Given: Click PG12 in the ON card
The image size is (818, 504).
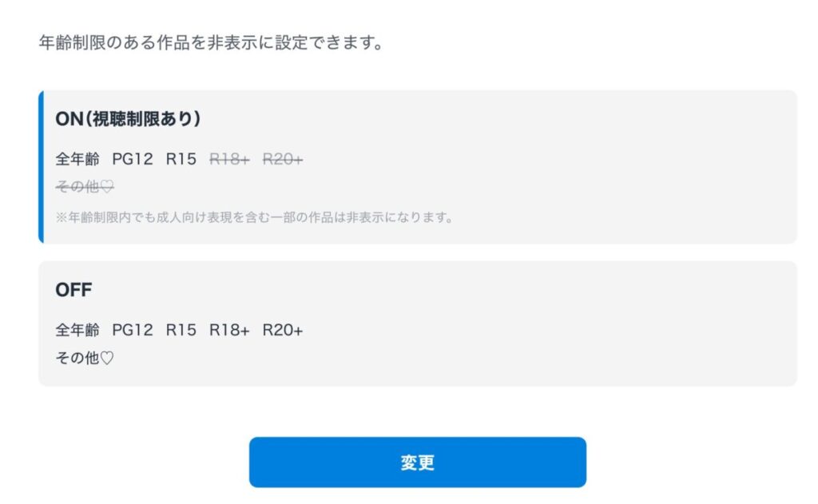Looking at the screenshot, I should (x=133, y=159).
